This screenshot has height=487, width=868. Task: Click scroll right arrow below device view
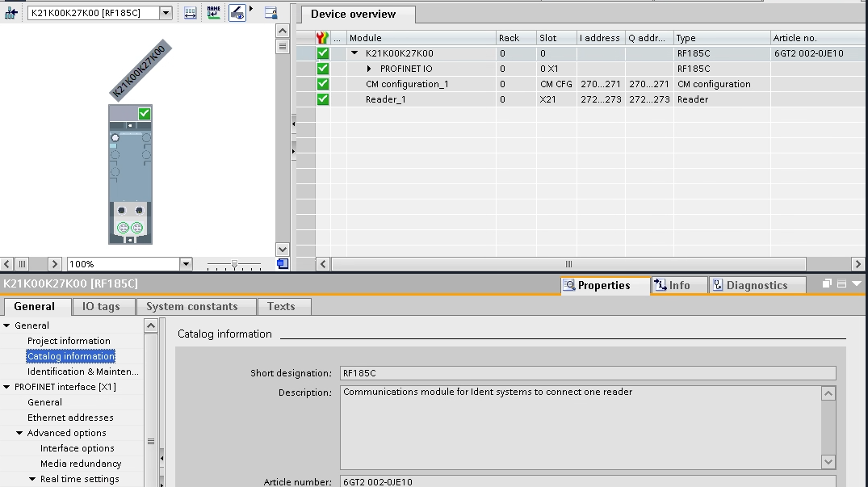coord(54,264)
